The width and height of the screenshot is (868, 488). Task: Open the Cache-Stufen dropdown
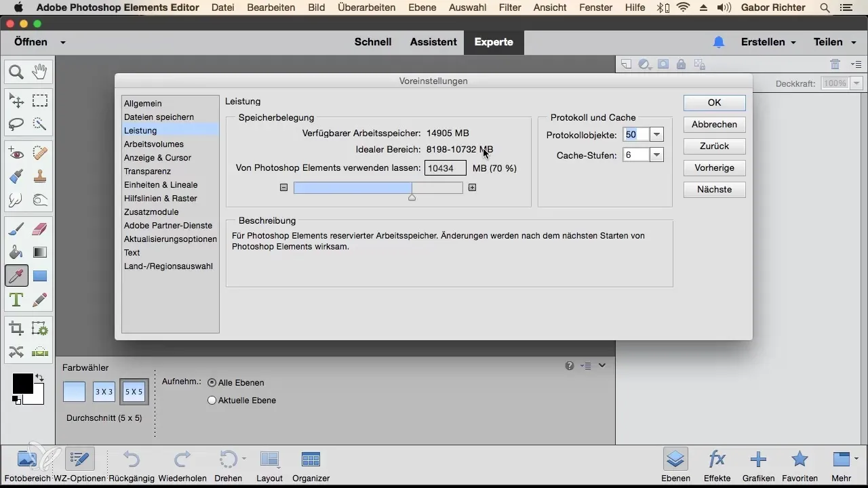pyautogui.click(x=656, y=155)
